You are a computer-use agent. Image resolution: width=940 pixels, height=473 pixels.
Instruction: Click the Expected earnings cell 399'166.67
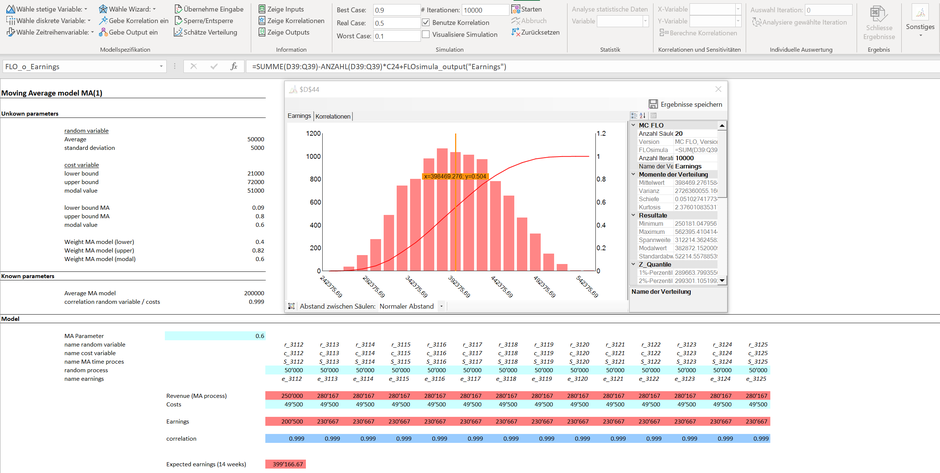[285, 464]
